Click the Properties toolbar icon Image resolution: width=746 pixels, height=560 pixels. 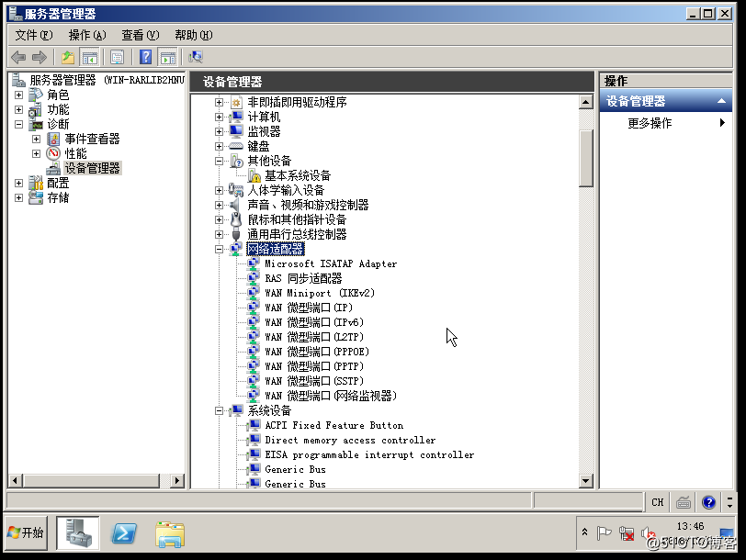[117, 58]
